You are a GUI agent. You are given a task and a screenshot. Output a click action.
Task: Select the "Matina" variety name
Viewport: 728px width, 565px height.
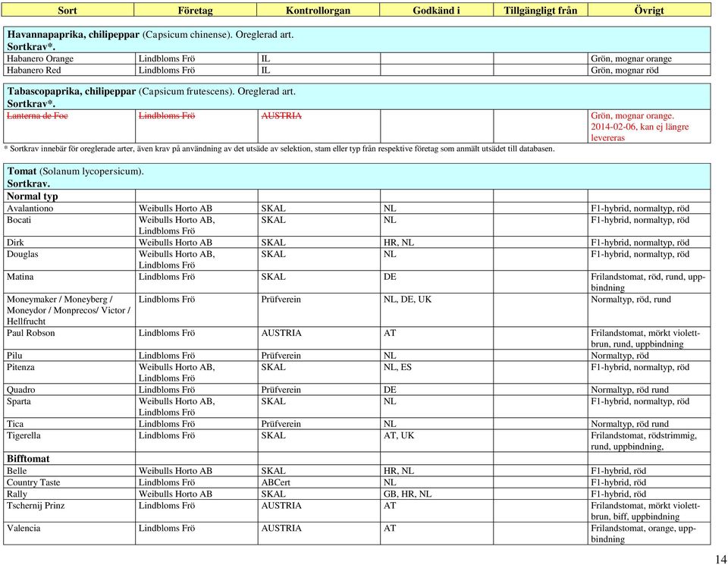pos(20,277)
